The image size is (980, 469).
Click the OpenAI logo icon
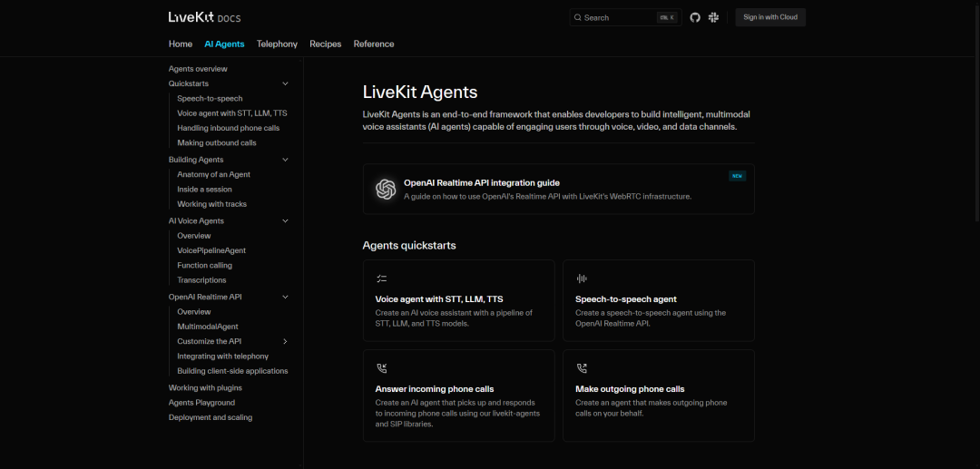pyautogui.click(x=386, y=190)
